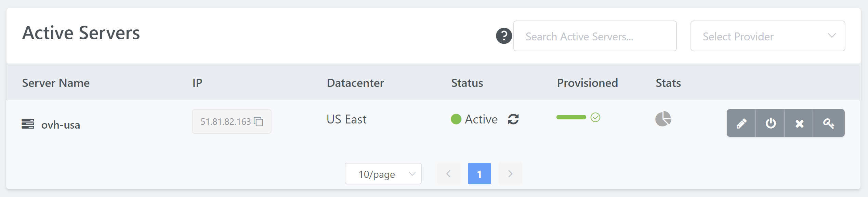
Task: Copy the IP address 51.81.82.163
Action: click(259, 121)
